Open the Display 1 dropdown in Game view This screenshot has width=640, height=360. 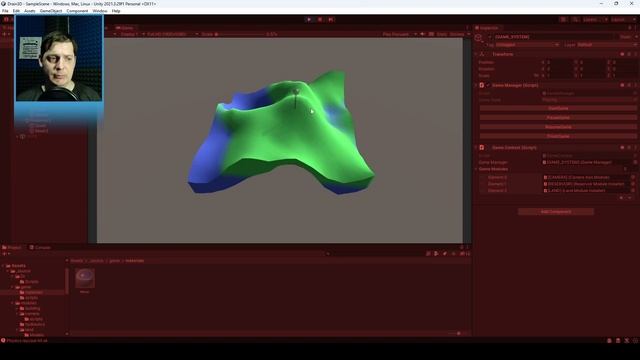coord(131,34)
